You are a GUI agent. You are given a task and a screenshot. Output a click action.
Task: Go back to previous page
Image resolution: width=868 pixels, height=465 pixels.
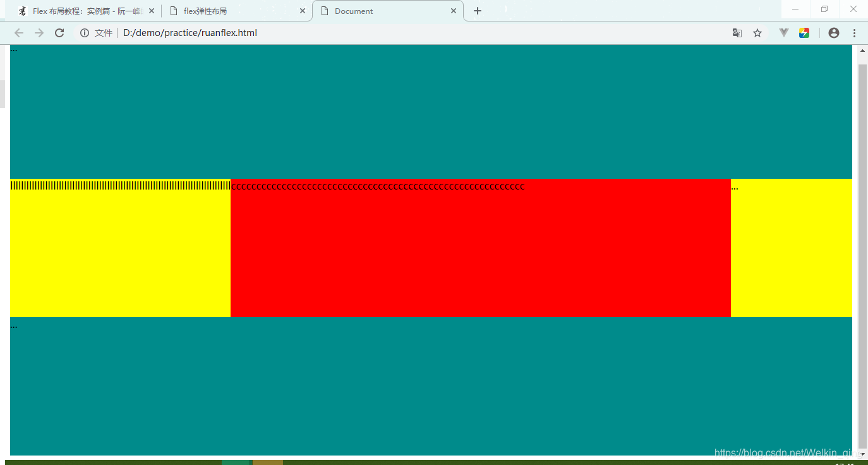pos(19,33)
